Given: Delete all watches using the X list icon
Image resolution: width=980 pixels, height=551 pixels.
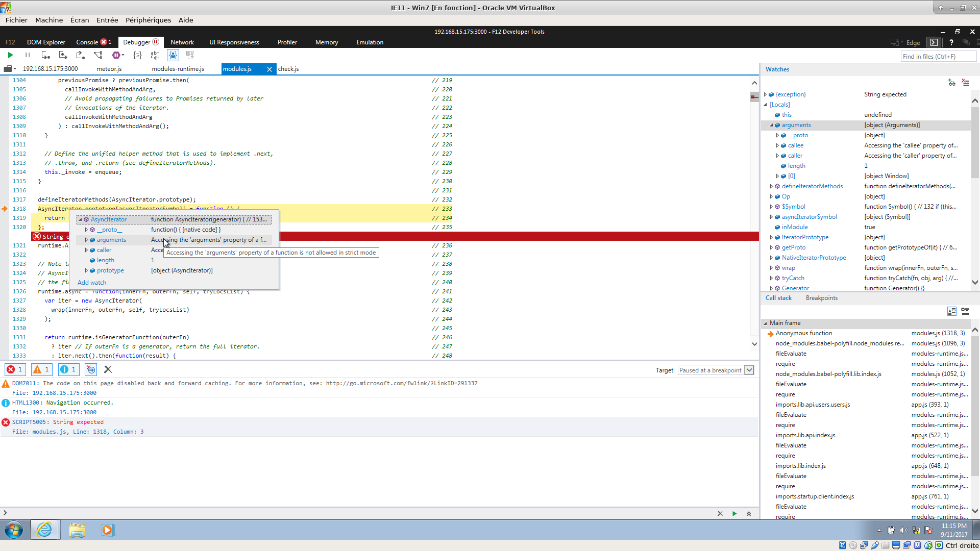Looking at the screenshot, I should pos(965,82).
